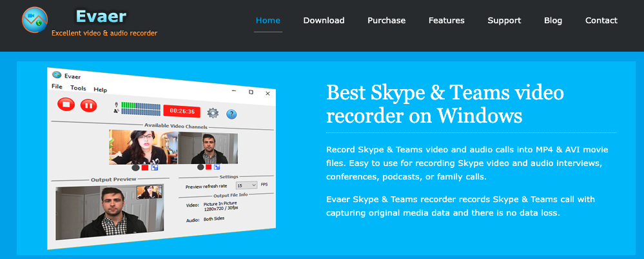Viewport: 644px width, 259px height.
Task: Click the microphone icon beside the level meter
Action: [117, 104]
